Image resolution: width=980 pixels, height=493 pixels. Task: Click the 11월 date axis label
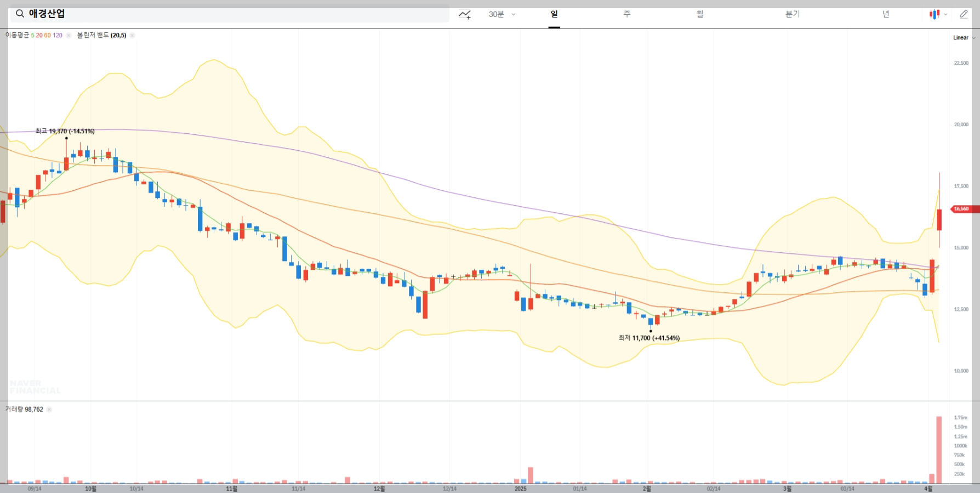[x=232, y=489]
